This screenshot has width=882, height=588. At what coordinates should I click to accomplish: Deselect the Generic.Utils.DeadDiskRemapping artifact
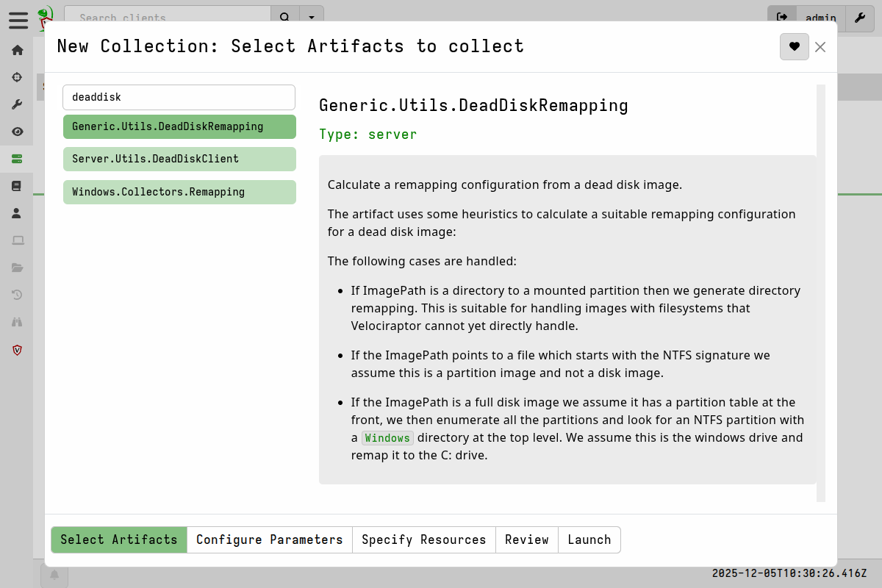(x=179, y=126)
